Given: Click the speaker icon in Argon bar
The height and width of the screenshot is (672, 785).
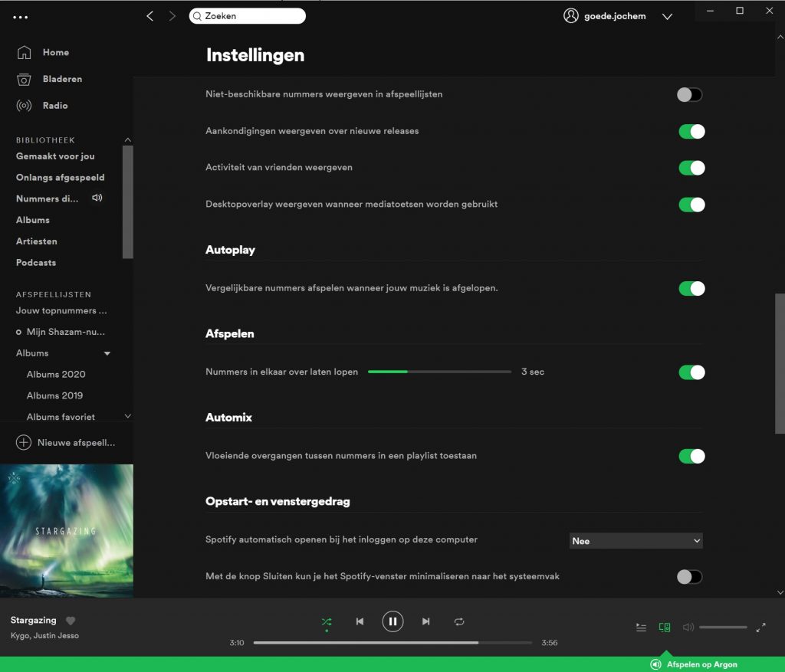Looking at the screenshot, I should point(656,664).
